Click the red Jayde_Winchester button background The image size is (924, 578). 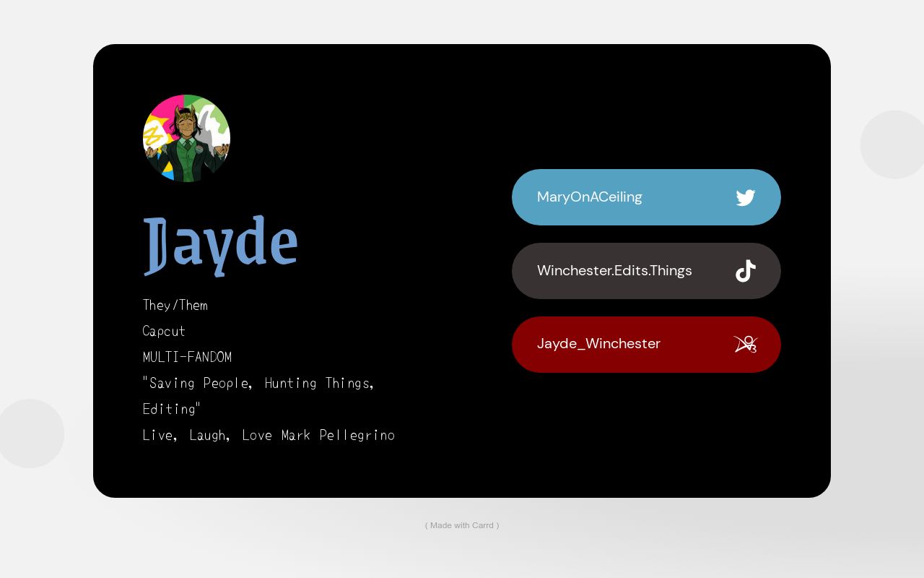point(646,345)
